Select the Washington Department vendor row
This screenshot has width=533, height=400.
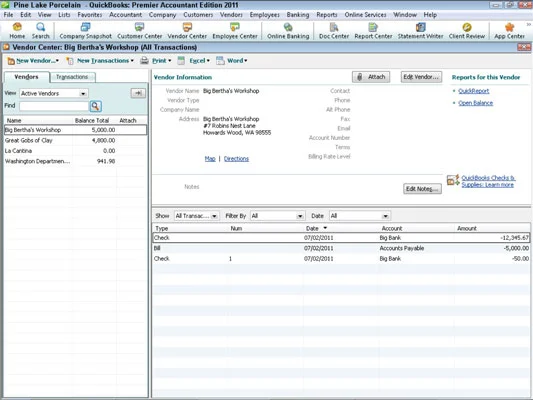(75, 161)
